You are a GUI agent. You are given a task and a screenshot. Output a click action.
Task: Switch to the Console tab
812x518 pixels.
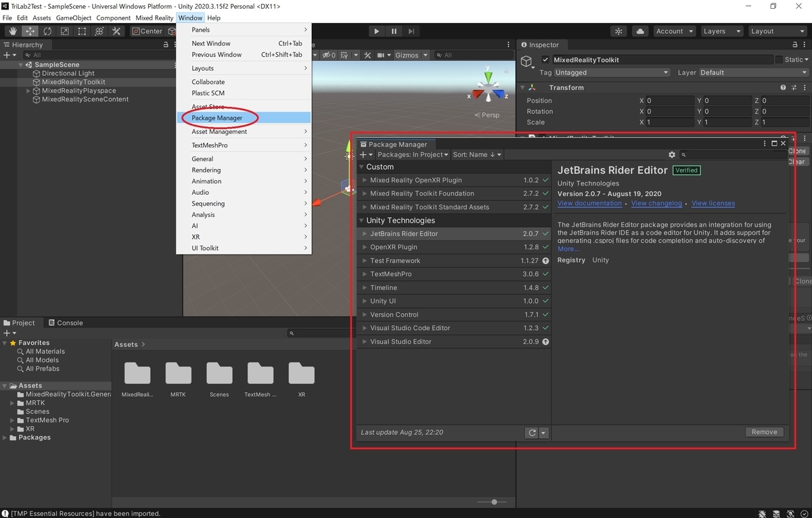coord(64,323)
